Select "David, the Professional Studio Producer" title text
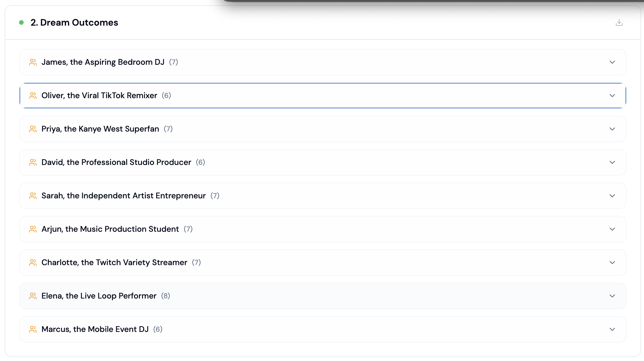The height and width of the screenshot is (361, 644). coord(116,162)
